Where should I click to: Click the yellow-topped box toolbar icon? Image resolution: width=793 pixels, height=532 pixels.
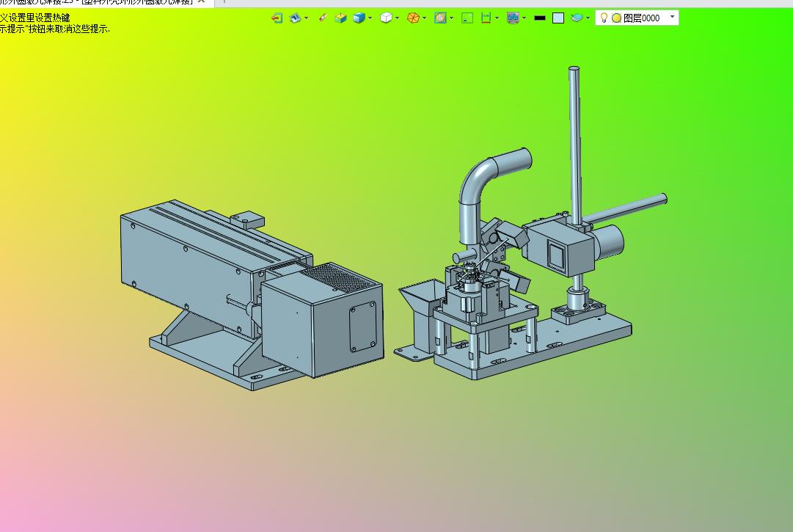tap(341, 18)
